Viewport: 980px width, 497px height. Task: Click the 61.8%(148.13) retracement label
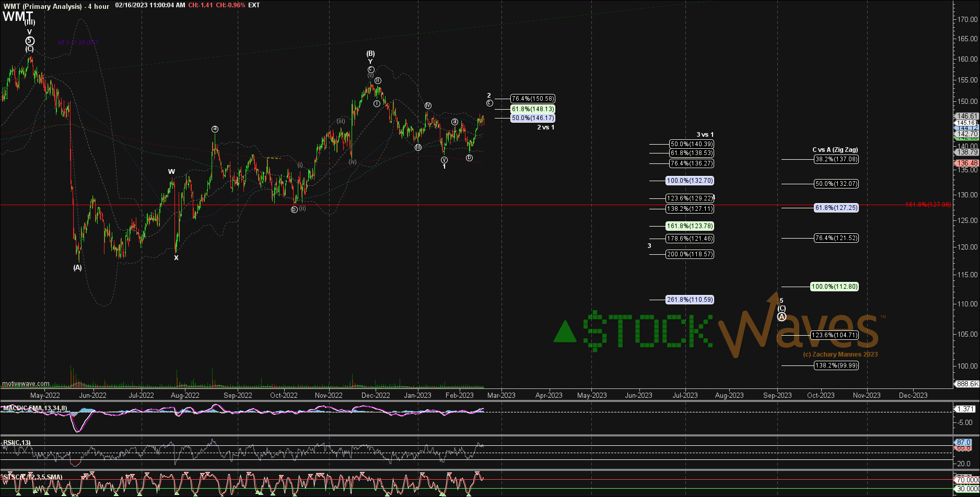point(533,109)
